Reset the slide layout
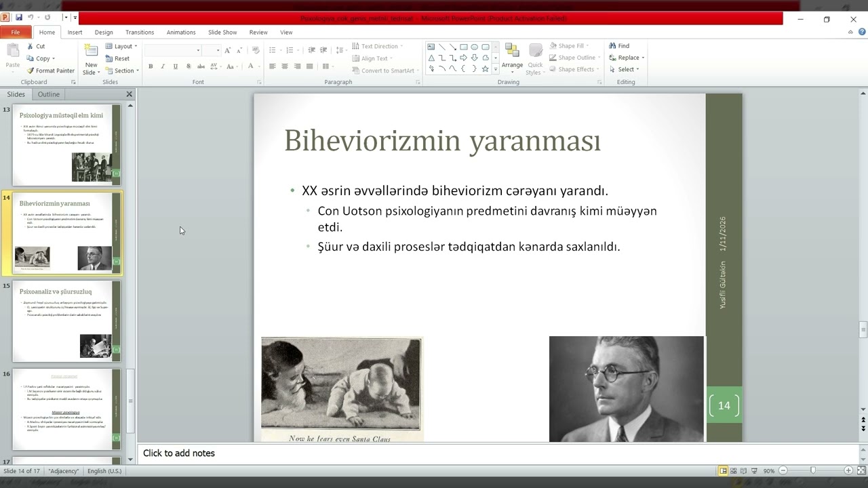This screenshot has width=868, height=488. pyautogui.click(x=117, y=58)
